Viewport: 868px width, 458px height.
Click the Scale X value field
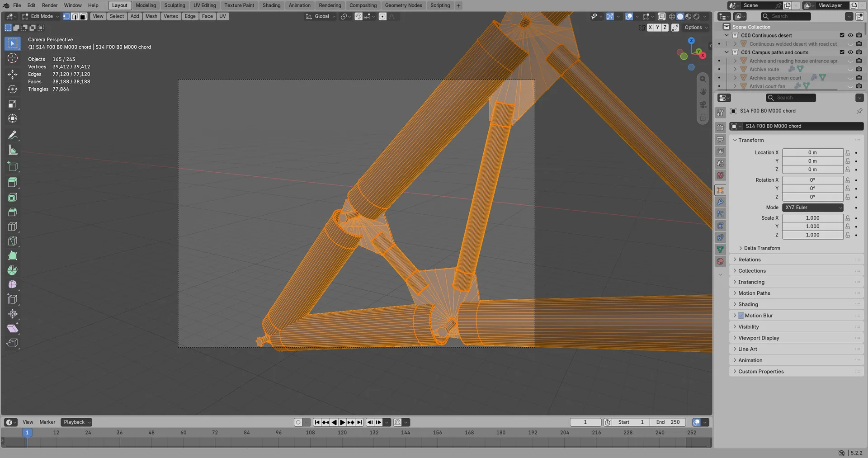click(x=813, y=218)
